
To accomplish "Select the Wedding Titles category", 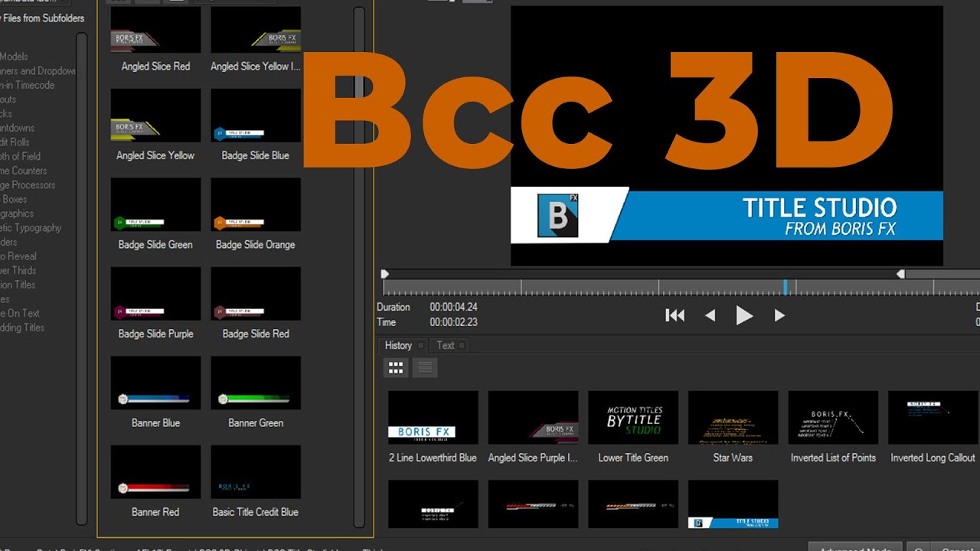I will (x=22, y=328).
